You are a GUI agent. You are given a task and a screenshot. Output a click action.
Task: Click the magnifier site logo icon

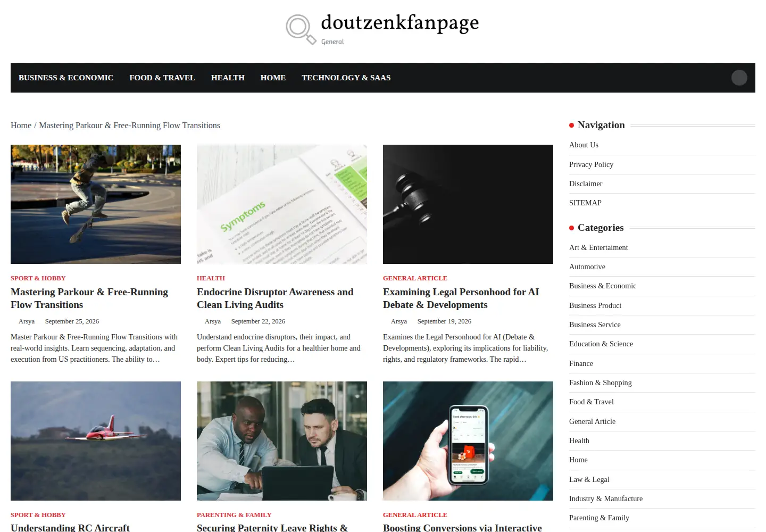(x=301, y=30)
